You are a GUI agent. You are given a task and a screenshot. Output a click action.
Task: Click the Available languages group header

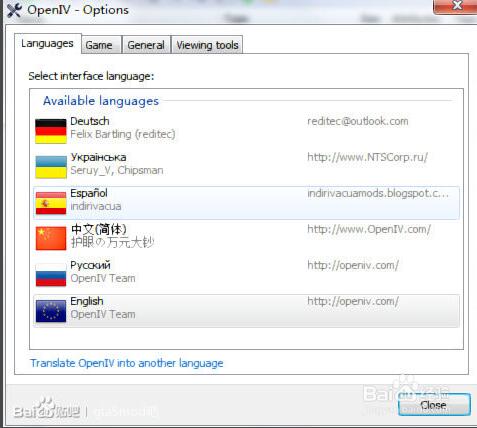pos(101,101)
